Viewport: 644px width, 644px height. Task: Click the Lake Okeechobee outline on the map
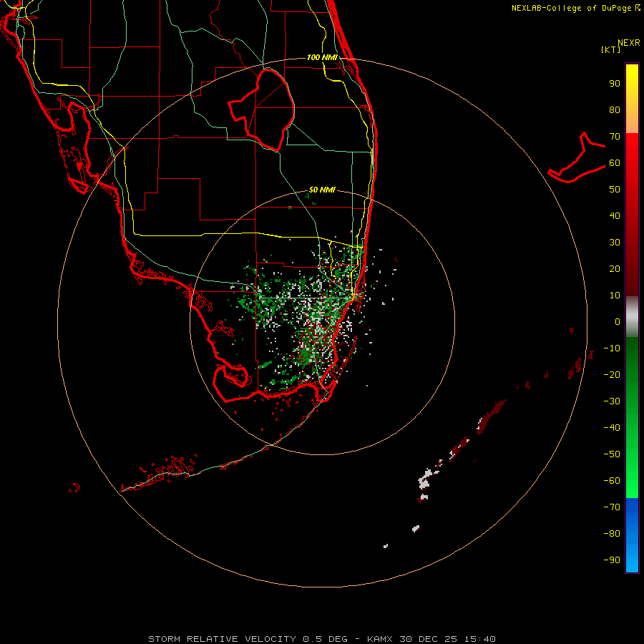(262, 110)
